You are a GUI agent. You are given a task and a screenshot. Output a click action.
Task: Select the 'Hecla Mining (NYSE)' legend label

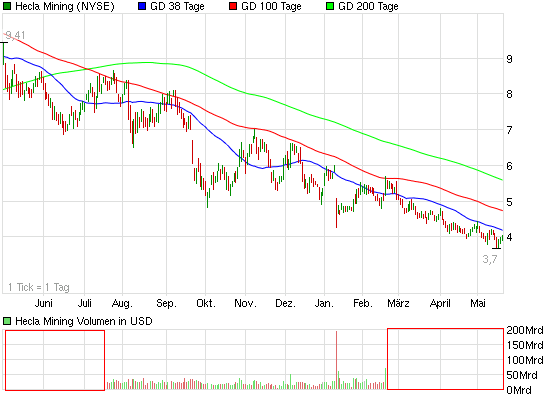point(65,6)
